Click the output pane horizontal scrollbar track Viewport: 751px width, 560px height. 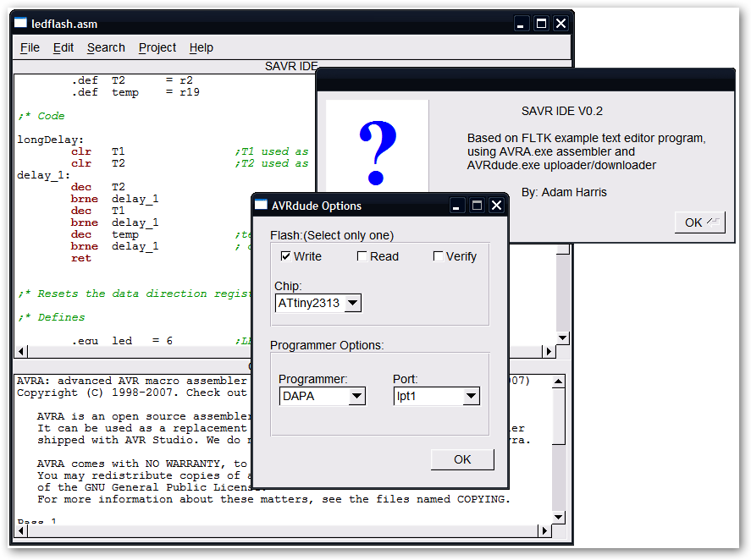(283, 530)
